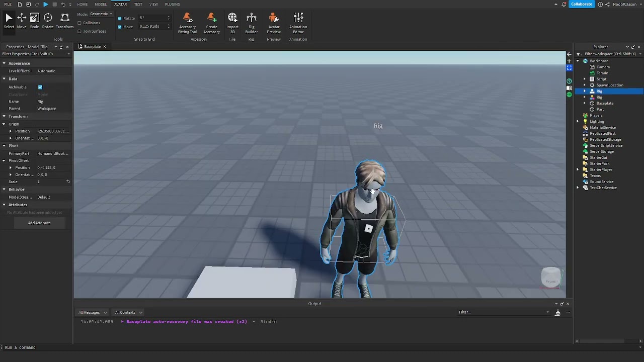This screenshot has height=362, width=644.
Task: Open the Rig Builder
Action: click(x=252, y=24)
